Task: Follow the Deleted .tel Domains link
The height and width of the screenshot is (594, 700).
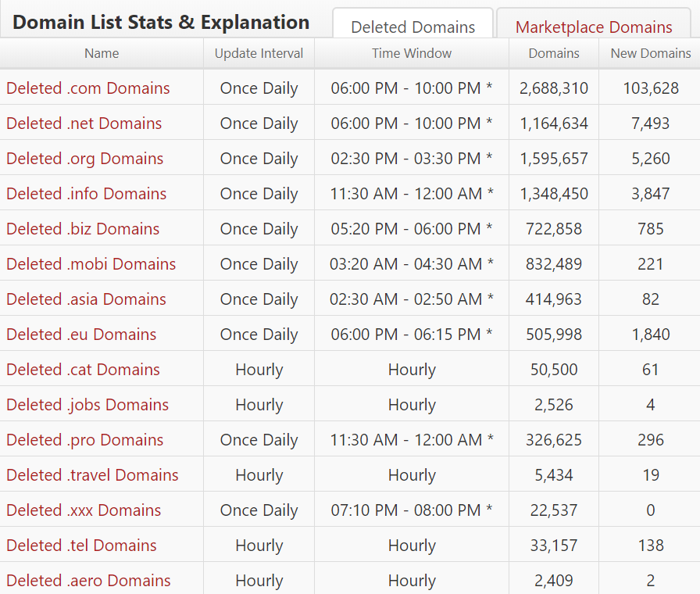Action: click(81, 546)
